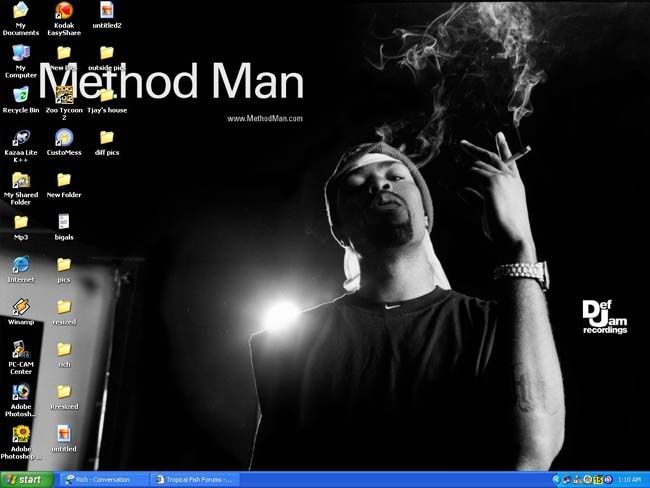650x488 pixels.
Task: Click the 1:10 AM taskbar clock
Action: coord(629,480)
